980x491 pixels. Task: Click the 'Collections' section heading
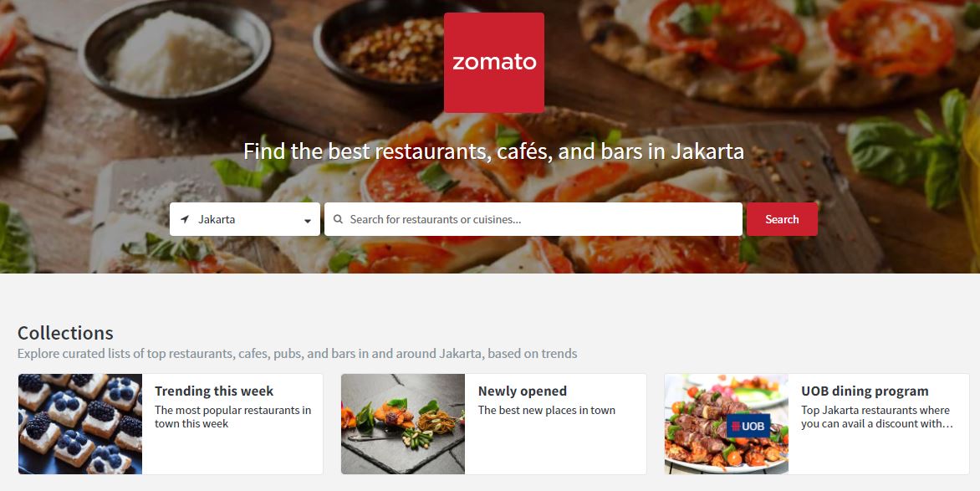[x=65, y=333]
